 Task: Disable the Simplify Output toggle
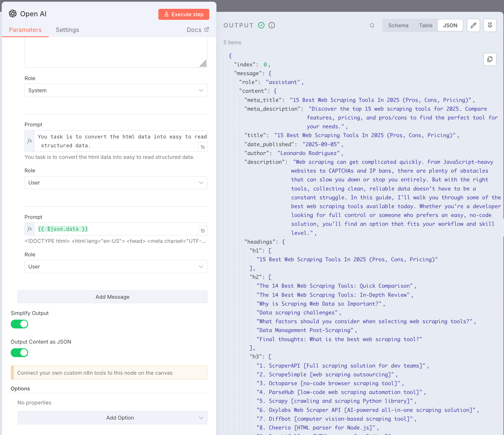pyautogui.click(x=19, y=324)
